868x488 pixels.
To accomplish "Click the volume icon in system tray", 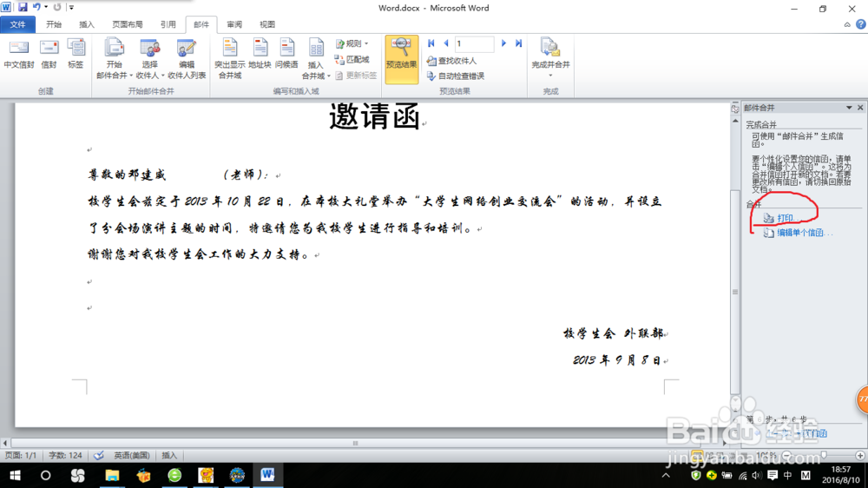I will (757, 475).
